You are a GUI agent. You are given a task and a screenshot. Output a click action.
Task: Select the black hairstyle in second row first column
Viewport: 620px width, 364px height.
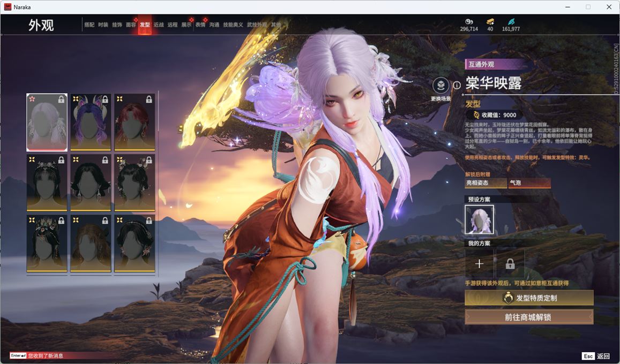tap(47, 183)
